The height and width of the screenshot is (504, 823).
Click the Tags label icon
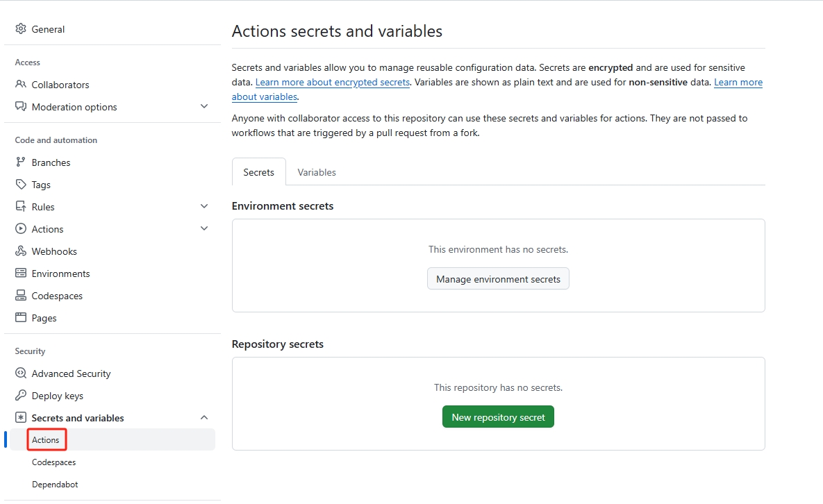(x=21, y=185)
